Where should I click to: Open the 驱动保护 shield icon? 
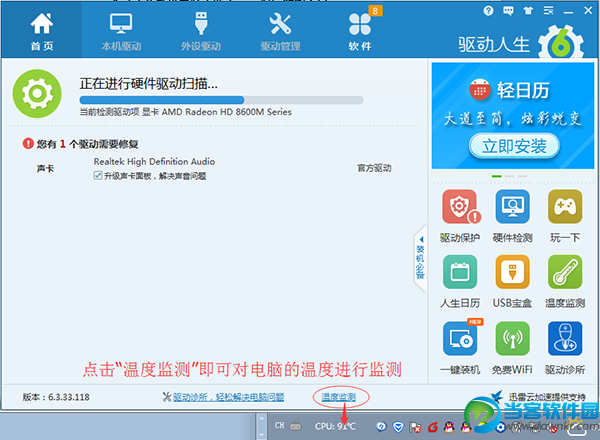[460, 207]
